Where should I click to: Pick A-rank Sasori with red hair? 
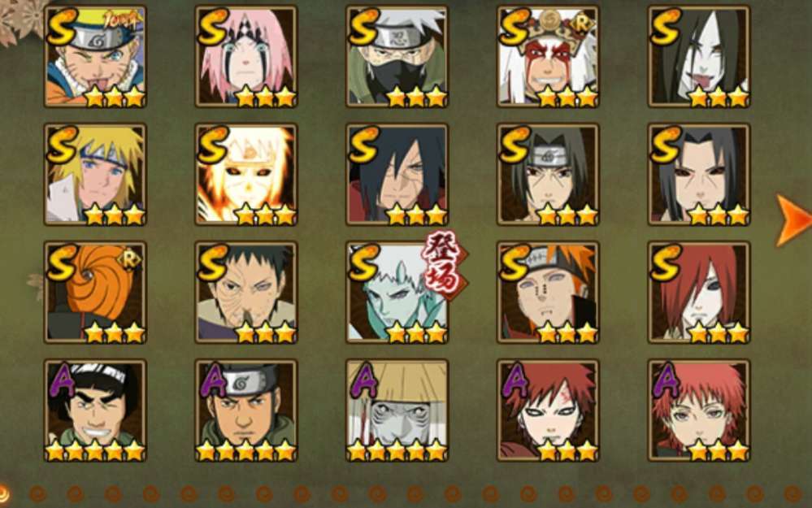point(699,410)
